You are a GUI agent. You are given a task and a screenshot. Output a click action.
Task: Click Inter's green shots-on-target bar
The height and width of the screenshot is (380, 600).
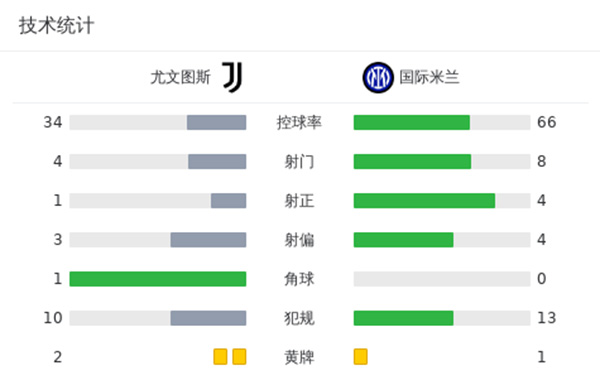(424, 201)
